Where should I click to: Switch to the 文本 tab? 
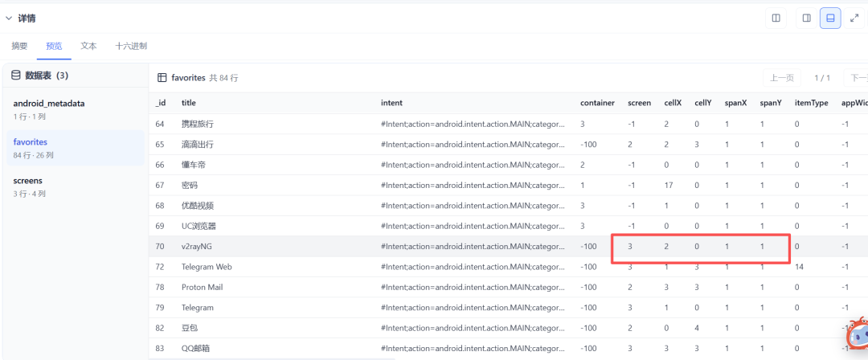88,46
